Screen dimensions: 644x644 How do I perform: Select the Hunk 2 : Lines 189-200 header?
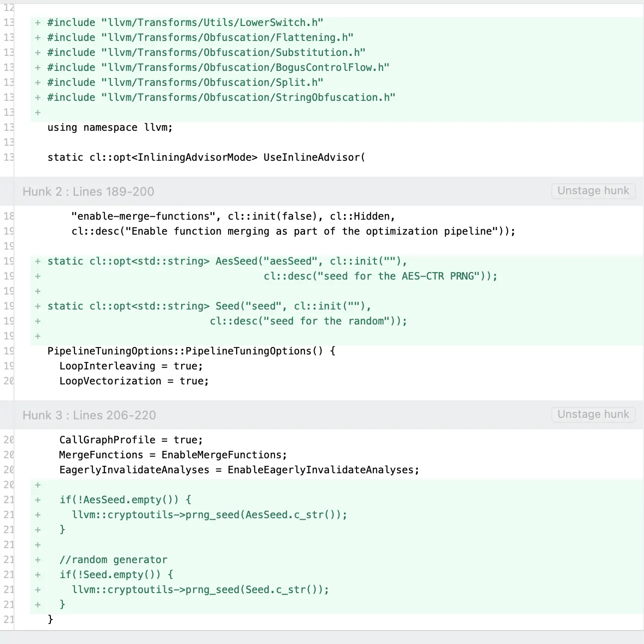88,192
